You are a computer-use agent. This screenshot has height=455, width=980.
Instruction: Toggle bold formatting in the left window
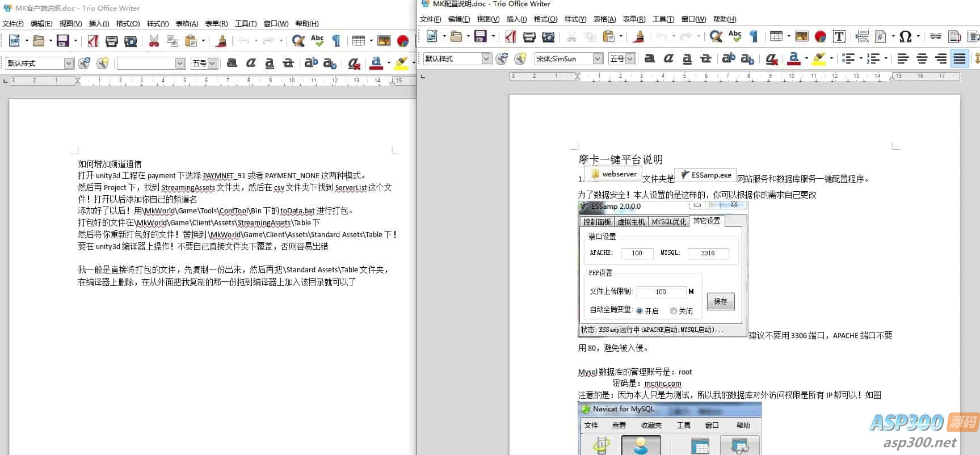[x=232, y=63]
